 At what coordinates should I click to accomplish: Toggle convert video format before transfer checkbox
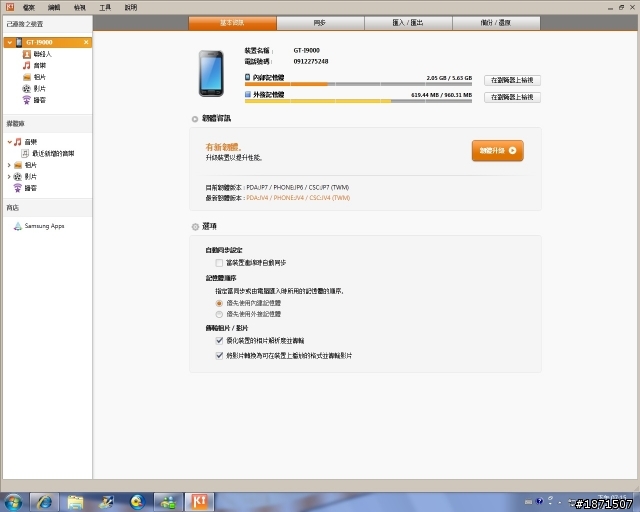coord(219,356)
